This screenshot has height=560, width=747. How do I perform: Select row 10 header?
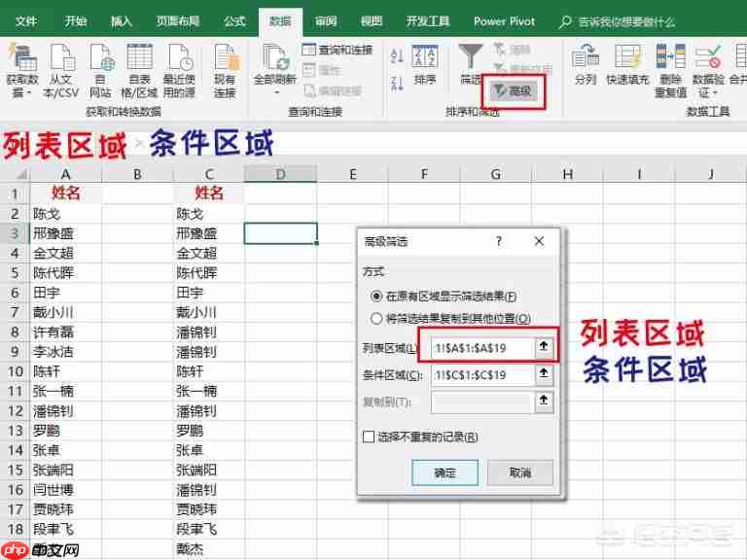pos(15,371)
